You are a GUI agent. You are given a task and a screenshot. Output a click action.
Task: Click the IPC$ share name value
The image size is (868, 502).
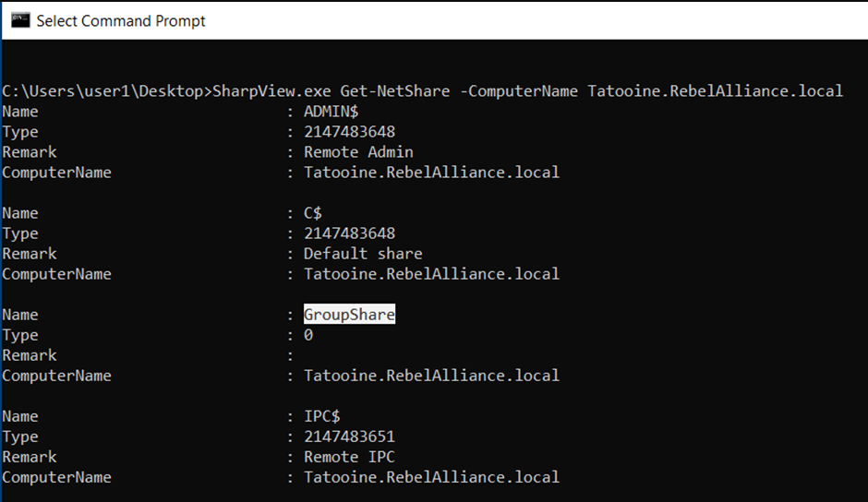click(x=321, y=416)
